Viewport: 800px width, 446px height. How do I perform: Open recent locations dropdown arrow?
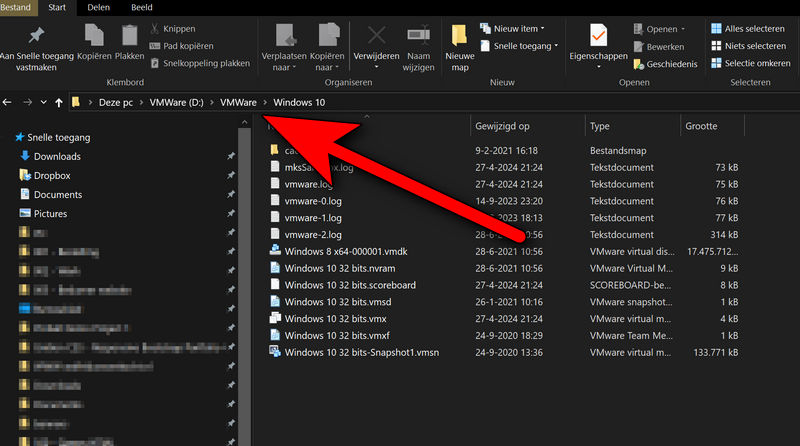tap(43, 103)
